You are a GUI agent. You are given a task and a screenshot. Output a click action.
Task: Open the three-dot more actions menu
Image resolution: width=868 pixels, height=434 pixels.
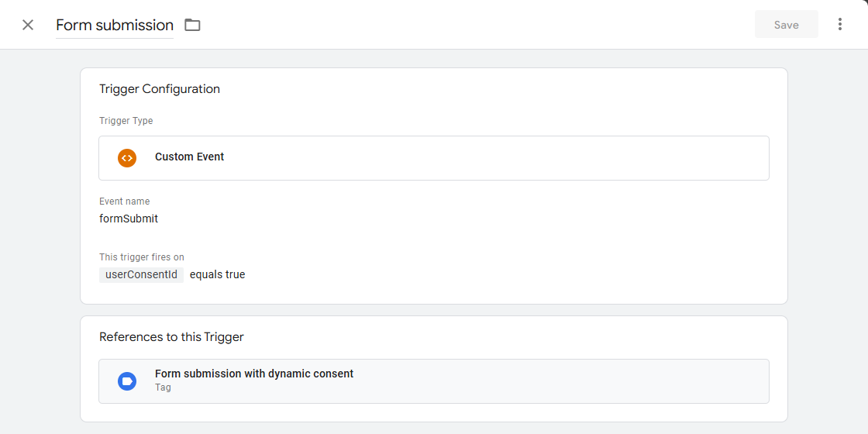point(840,24)
